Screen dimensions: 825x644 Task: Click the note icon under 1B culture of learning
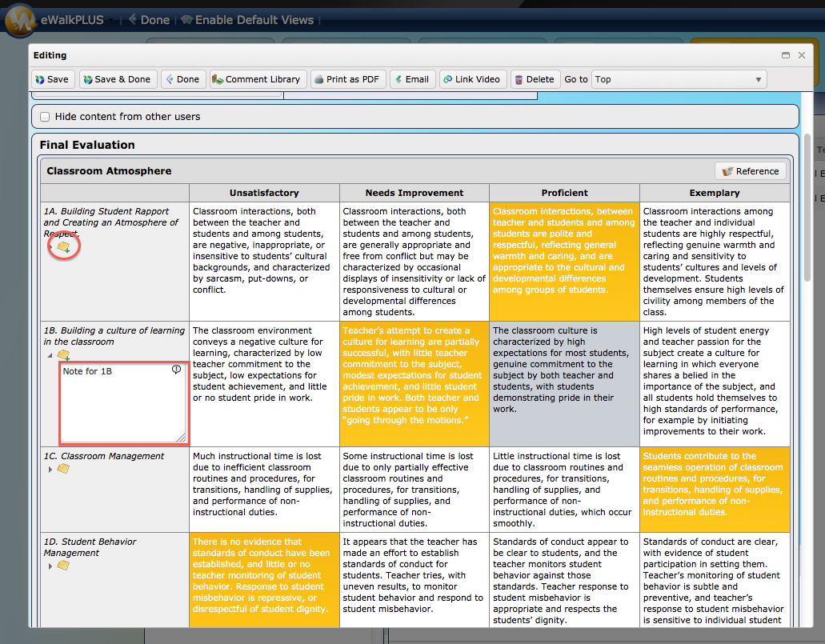[x=64, y=355]
